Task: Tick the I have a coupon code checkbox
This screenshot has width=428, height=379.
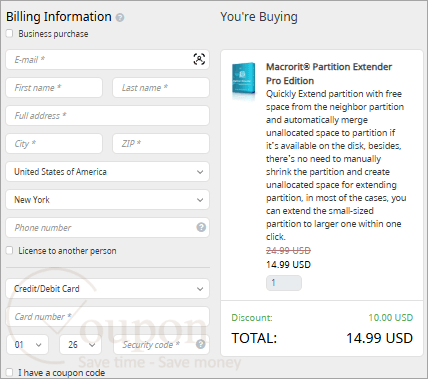Action: click(x=10, y=372)
